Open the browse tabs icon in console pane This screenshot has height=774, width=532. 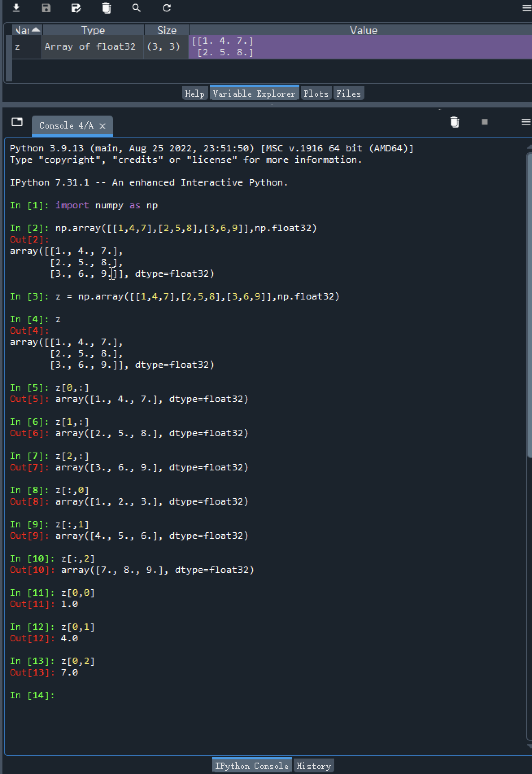click(17, 122)
